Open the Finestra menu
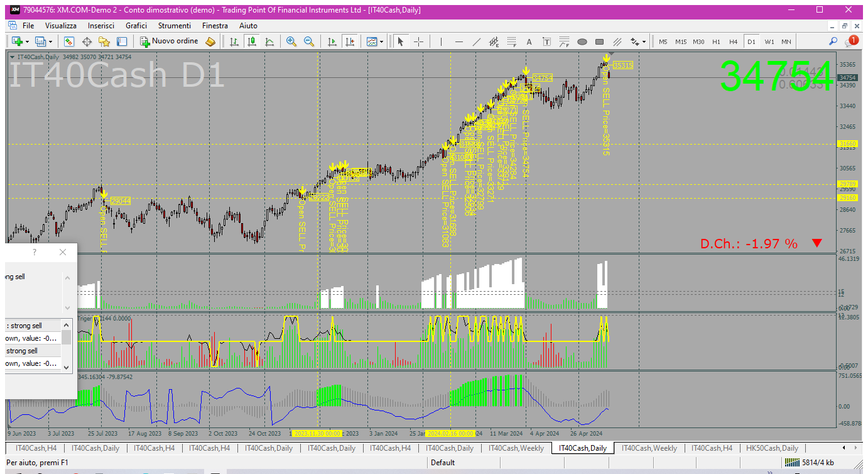 [215, 26]
